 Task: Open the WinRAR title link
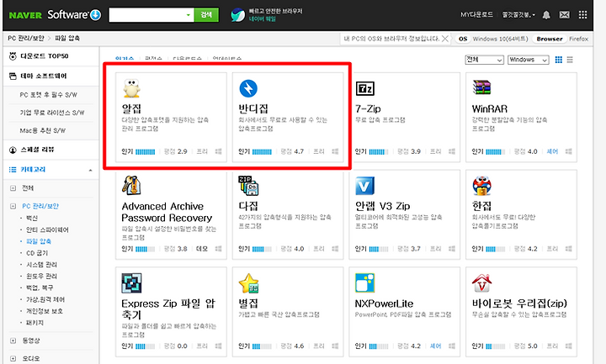490,108
